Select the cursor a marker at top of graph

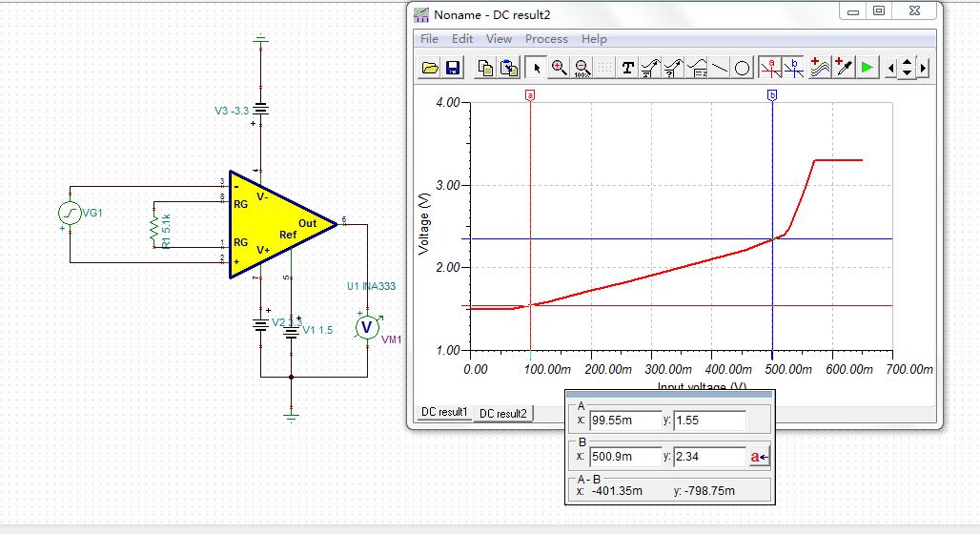pos(530,95)
